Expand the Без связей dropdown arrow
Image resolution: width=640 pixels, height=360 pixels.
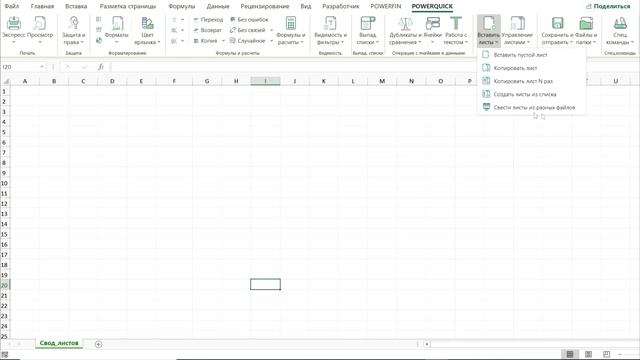pyautogui.click(x=271, y=30)
